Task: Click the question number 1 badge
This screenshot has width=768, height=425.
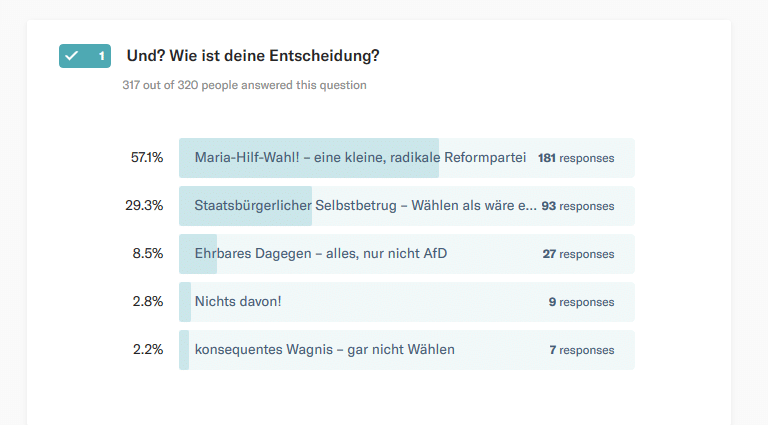Action: tap(101, 56)
